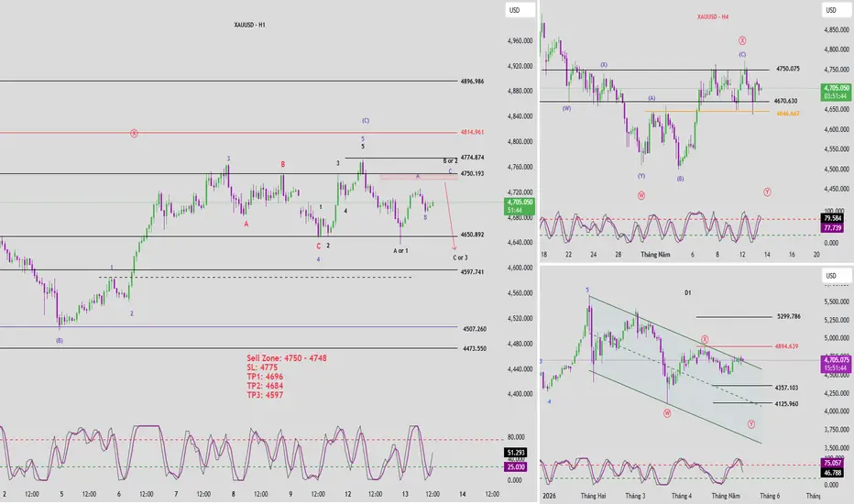
Task: Select the 75.057 indicator value on D1
Action: (x=832, y=463)
